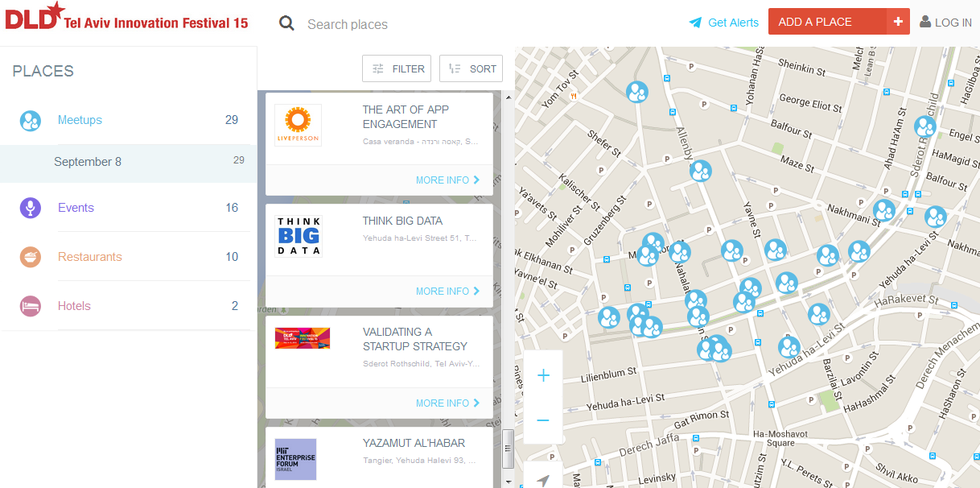Open the YAZAMUT AL'HABAR title
The image size is (980, 488).
(414, 443)
